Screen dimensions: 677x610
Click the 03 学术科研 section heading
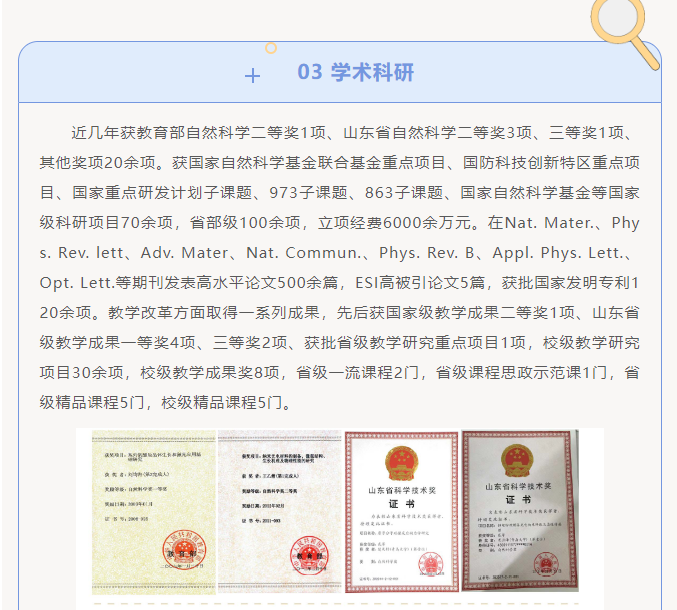pos(355,72)
